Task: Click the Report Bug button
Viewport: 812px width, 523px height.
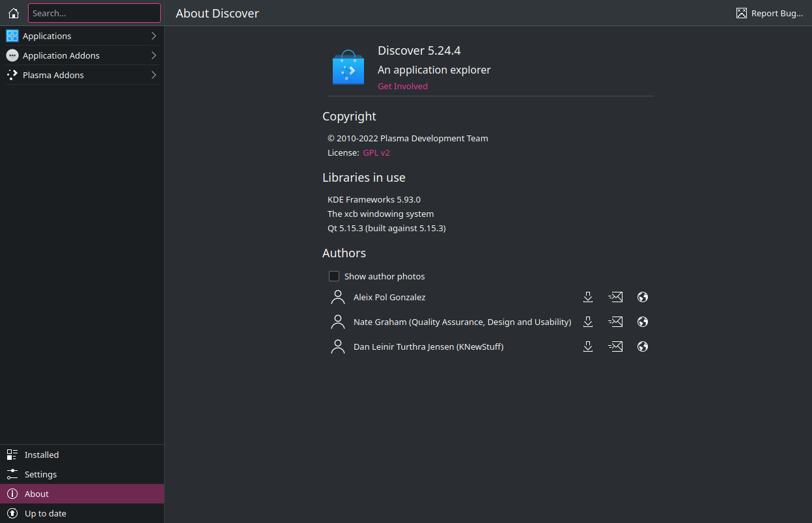Action: click(770, 13)
